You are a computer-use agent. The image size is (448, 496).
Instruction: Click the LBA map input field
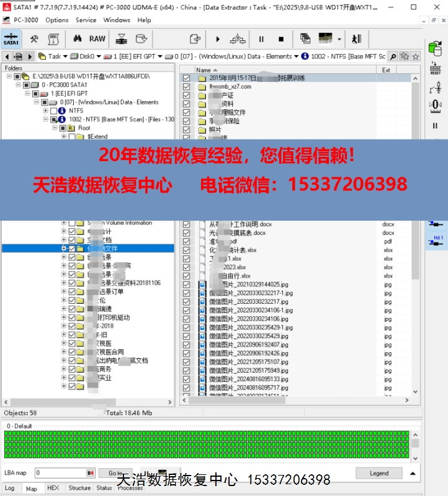[x=62, y=473]
